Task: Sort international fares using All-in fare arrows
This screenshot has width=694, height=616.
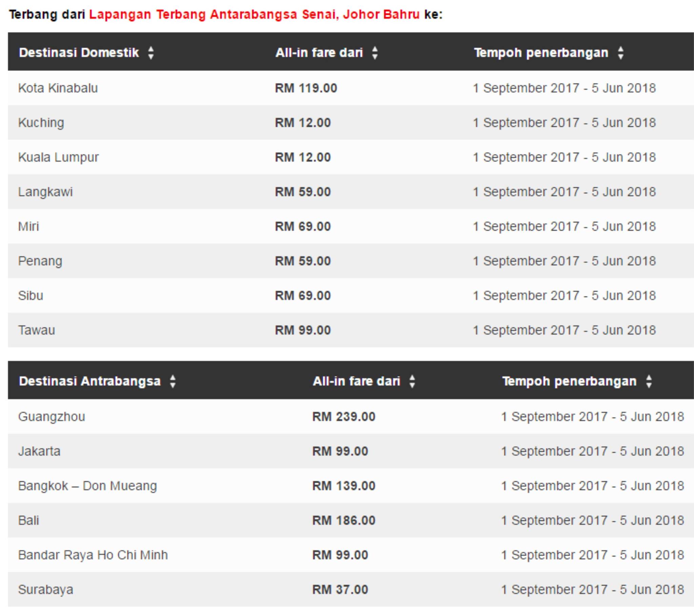Action: (412, 381)
